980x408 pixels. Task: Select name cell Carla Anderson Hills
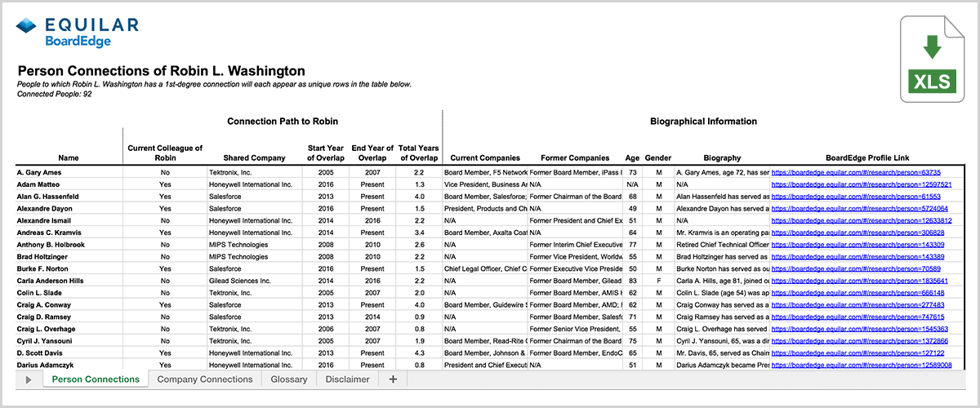pyautogui.click(x=69, y=281)
